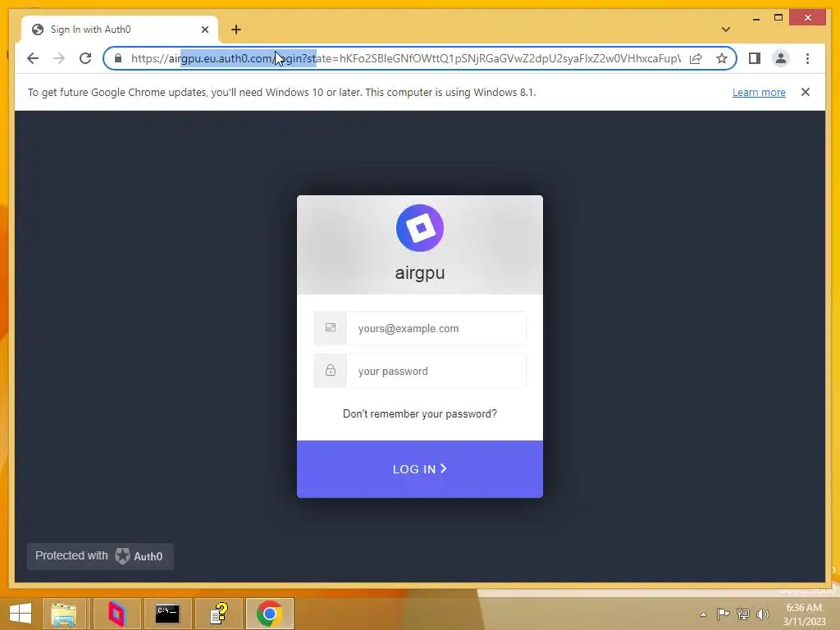Click Don't remember your password?
Screen dimensions: 840x630
420,413
